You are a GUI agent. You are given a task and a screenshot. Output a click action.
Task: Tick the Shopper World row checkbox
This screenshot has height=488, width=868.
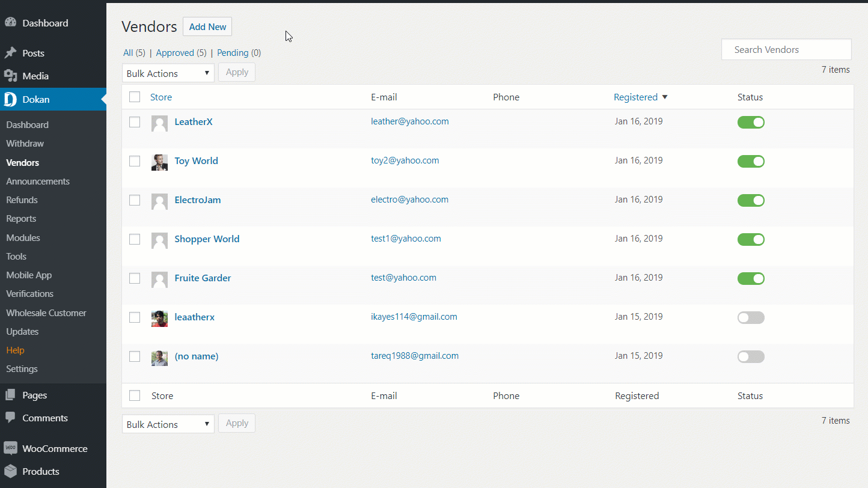(135, 239)
